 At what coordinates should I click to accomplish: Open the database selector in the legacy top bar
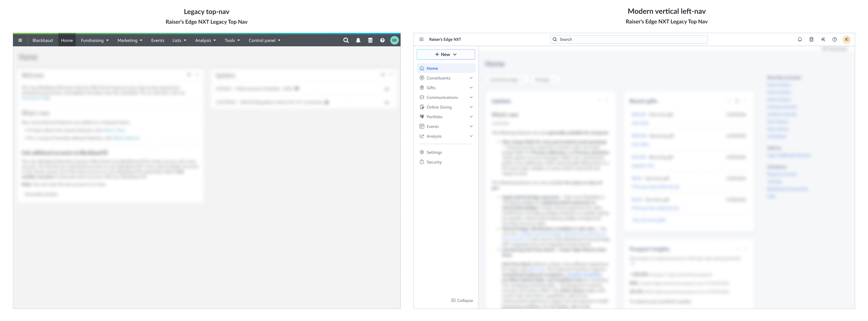[370, 40]
